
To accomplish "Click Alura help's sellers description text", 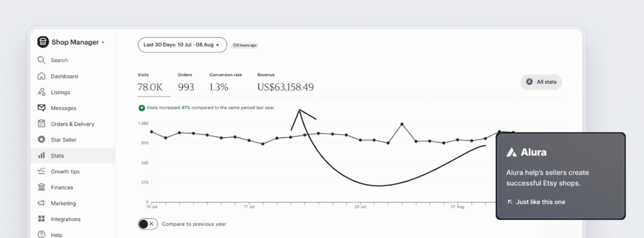I will tap(548, 178).
